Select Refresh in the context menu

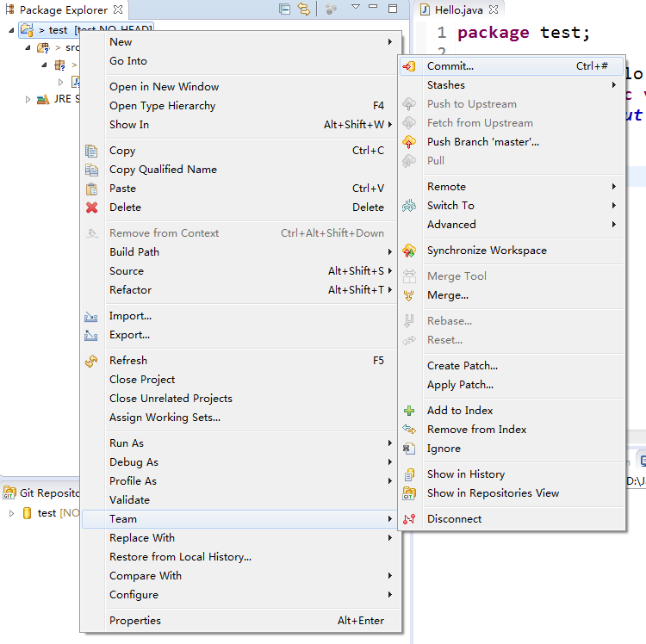click(128, 361)
